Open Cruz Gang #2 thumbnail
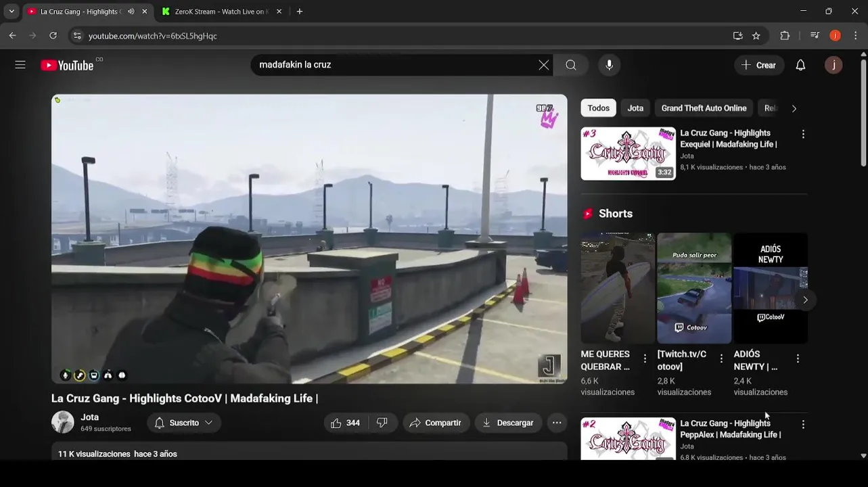 click(628, 438)
